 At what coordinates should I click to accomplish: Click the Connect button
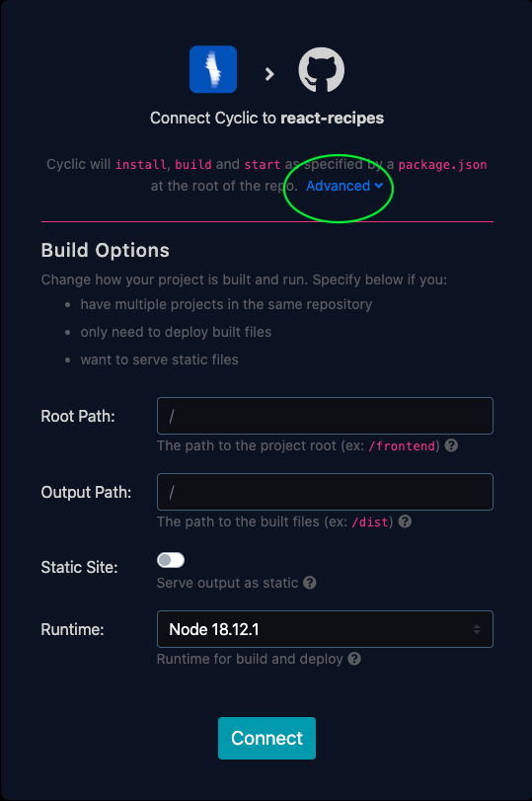click(267, 738)
